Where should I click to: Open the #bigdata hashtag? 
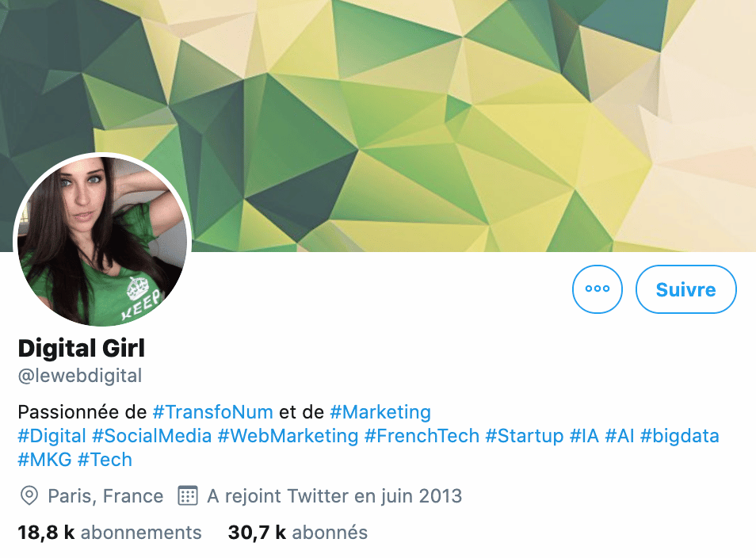[x=680, y=436]
